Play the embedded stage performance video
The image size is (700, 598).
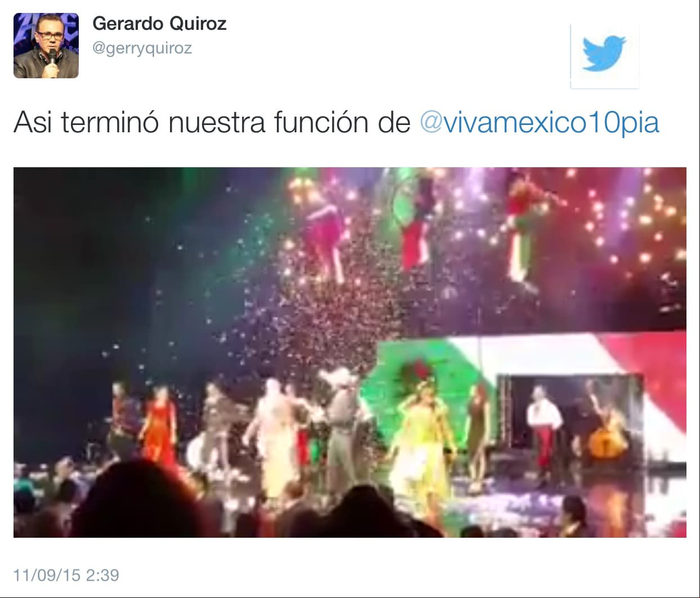350,352
